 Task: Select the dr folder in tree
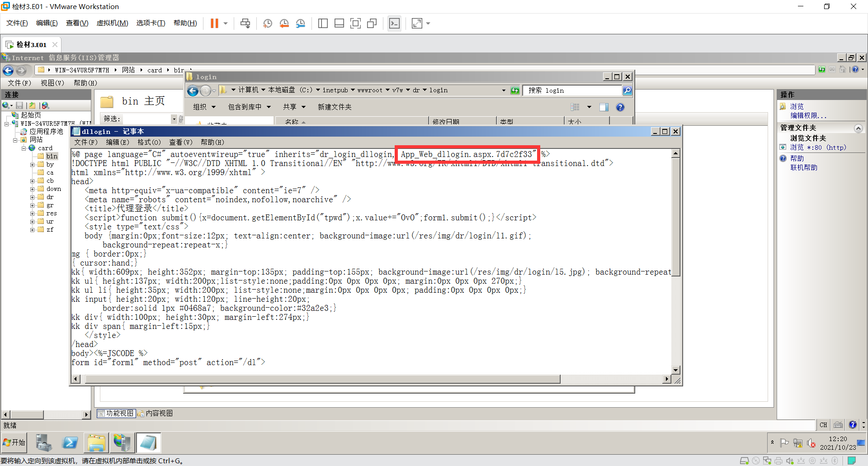(x=50, y=197)
